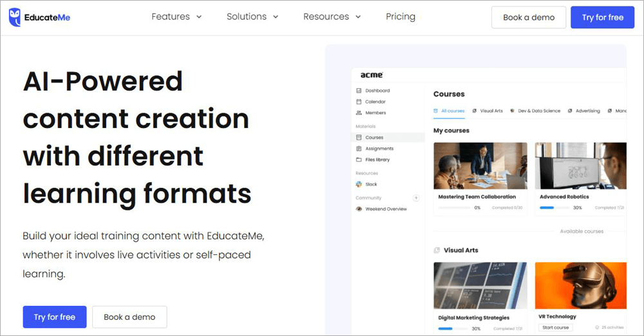The height and width of the screenshot is (336, 644).
Task: Expand the Features dropdown menu
Action: point(176,17)
